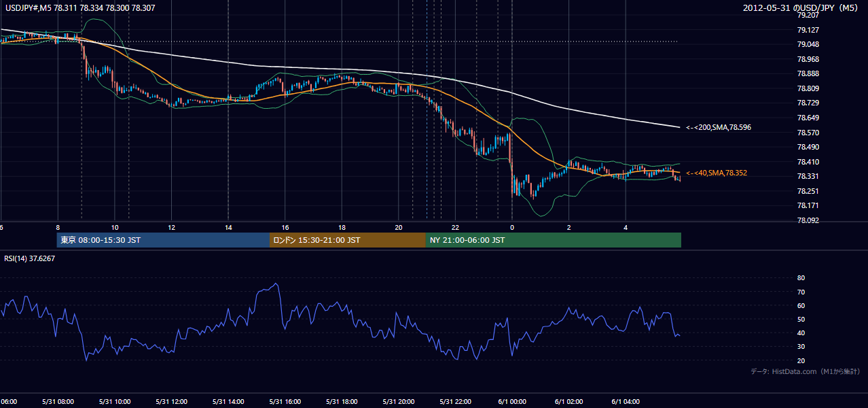Click price level 78.729 on axis

pos(807,103)
